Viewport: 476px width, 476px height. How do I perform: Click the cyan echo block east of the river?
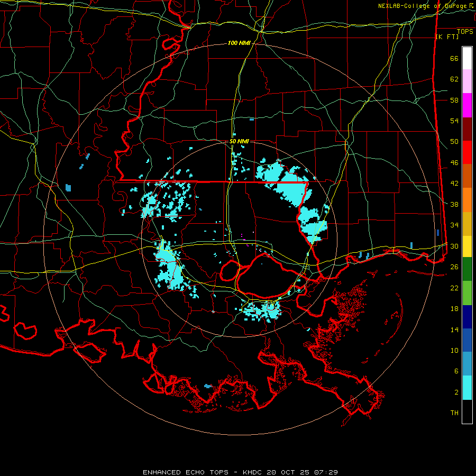click(313, 225)
